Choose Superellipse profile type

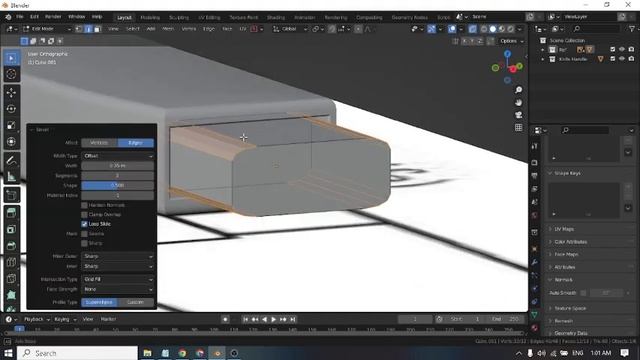99,302
